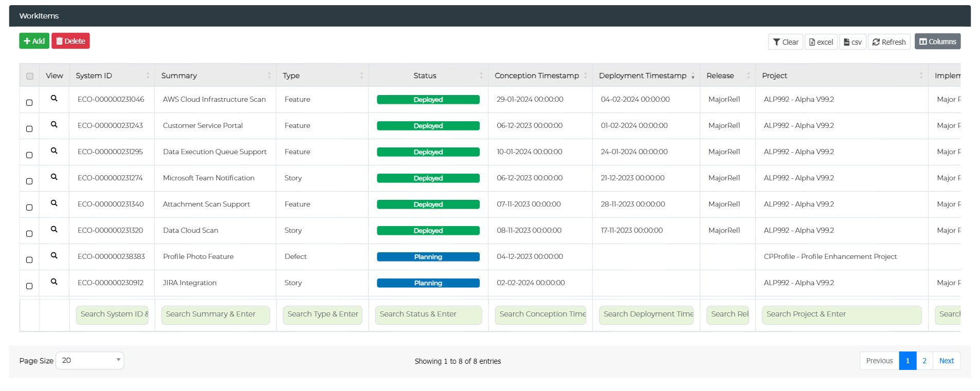This screenshot has width=980, height=391.
Task: Focus the Search Release filter field
Action: point(728,315)
